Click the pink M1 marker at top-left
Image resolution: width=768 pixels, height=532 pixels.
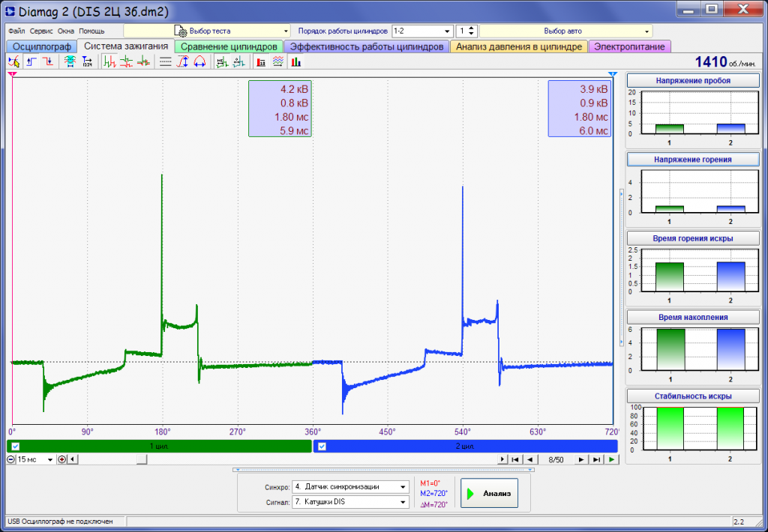pos(12,74)
